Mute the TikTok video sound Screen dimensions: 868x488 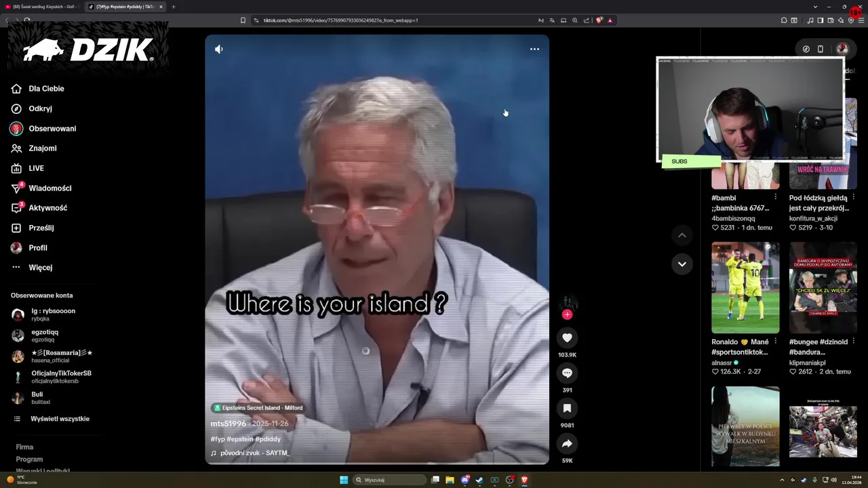218,49
